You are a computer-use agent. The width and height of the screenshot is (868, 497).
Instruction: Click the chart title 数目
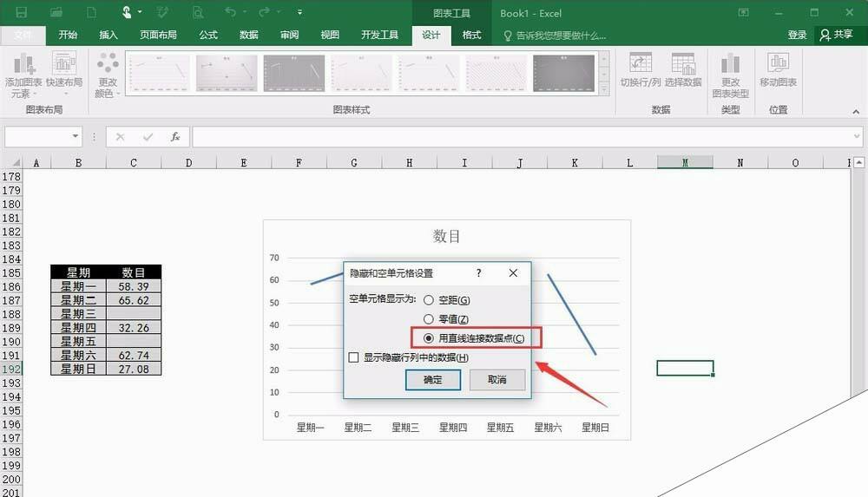click(x=447, y=236)
